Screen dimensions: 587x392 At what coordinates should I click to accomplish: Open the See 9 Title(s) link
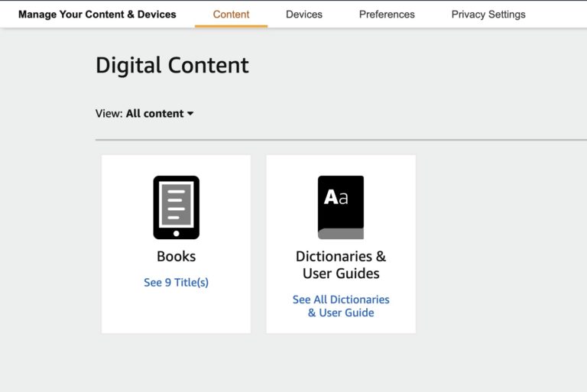176,282
